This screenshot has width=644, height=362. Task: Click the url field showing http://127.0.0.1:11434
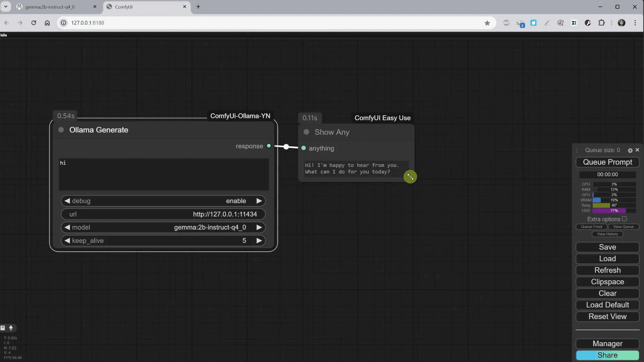pos(163,214)
